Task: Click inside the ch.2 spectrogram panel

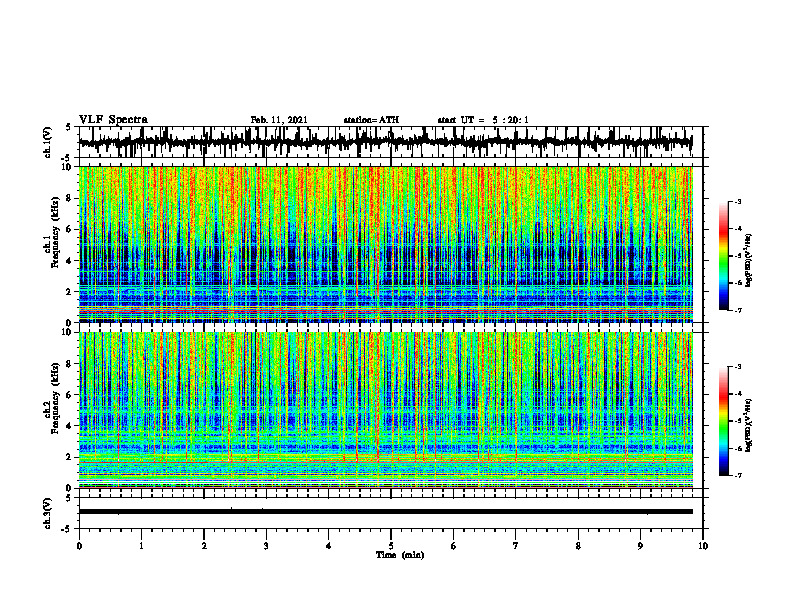Action: (385, 410)
